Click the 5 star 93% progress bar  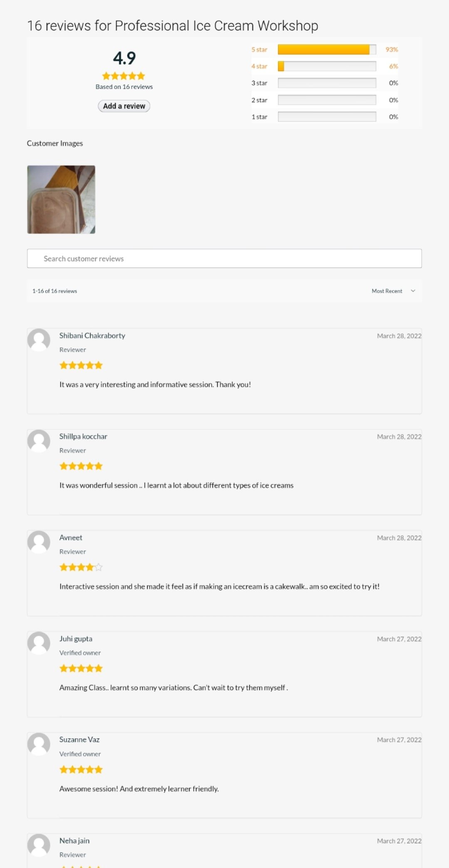[x=327, y=49]
